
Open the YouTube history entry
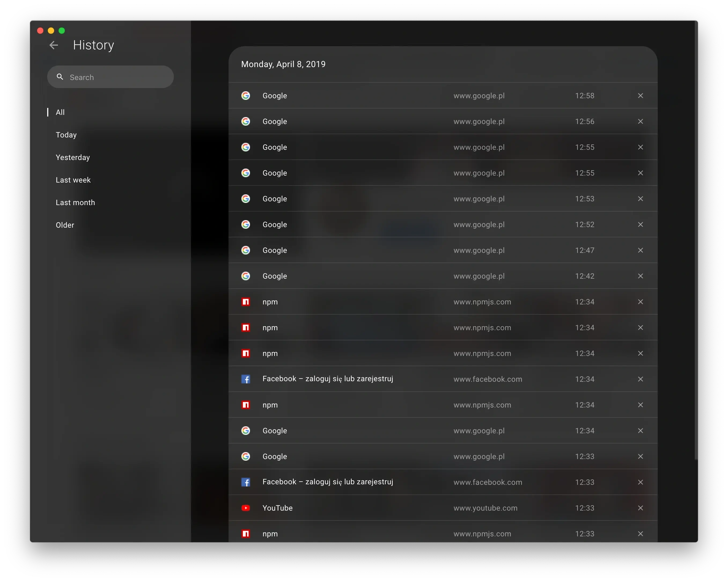pos(278,508)
